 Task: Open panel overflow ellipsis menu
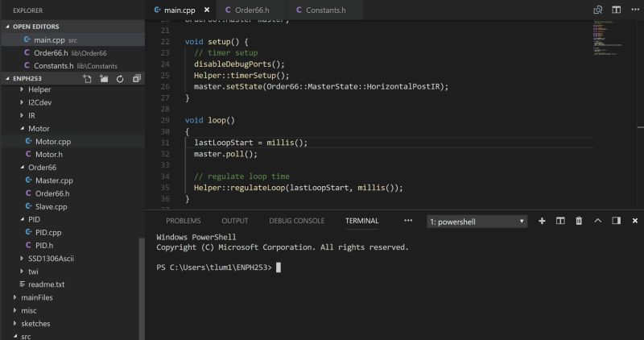coord(408,221)
